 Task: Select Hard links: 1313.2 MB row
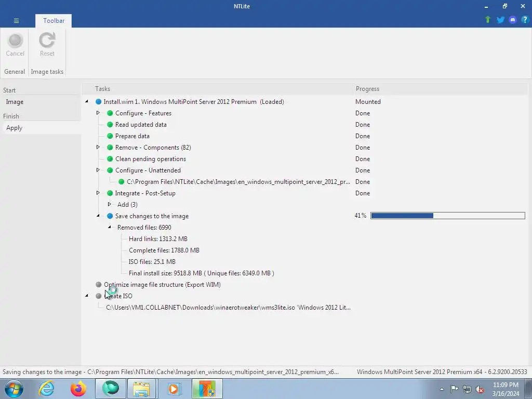pyautogui.click(x=158, y=239)
